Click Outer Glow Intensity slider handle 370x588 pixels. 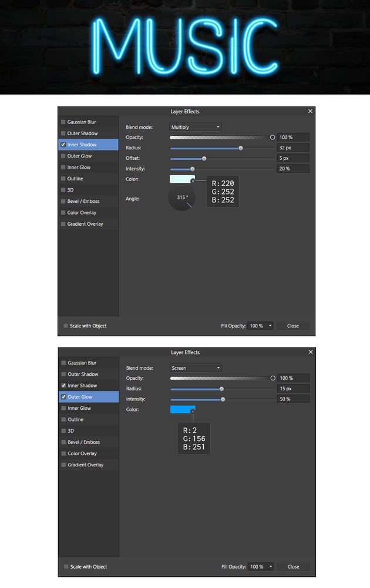tap(223, 399)
